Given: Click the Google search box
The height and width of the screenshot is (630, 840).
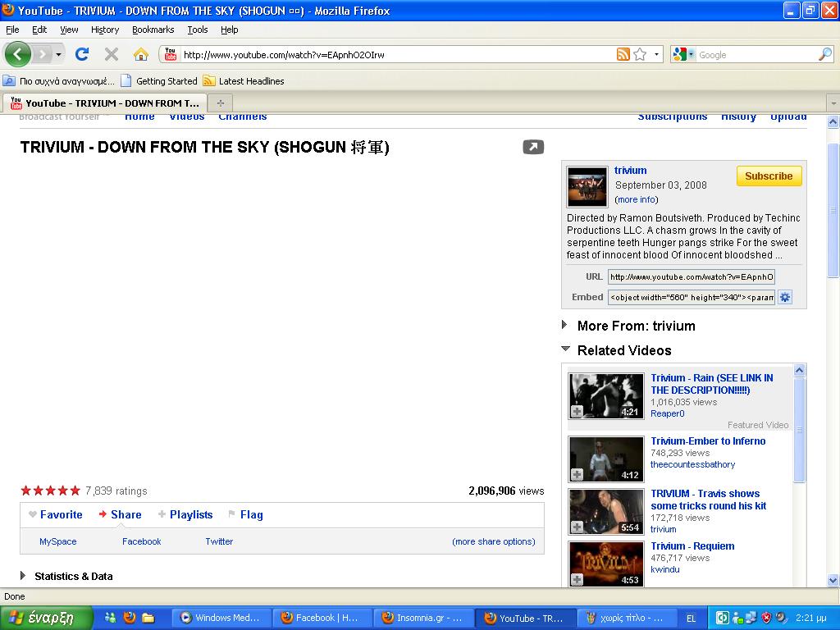Looking at the screenshot, I should click(756, 54).
